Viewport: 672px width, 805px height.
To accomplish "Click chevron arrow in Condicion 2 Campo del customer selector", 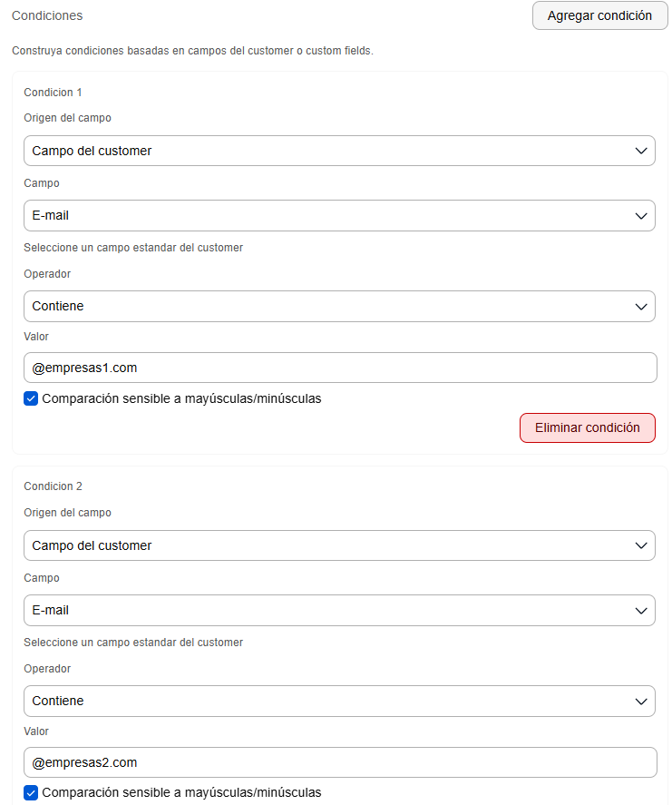I will 640,545.
